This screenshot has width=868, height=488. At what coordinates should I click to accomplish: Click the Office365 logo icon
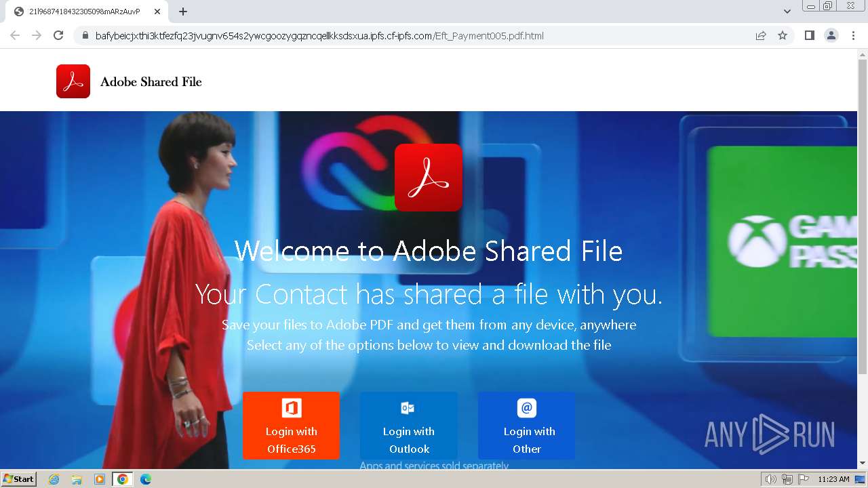[x=292, y=408]
